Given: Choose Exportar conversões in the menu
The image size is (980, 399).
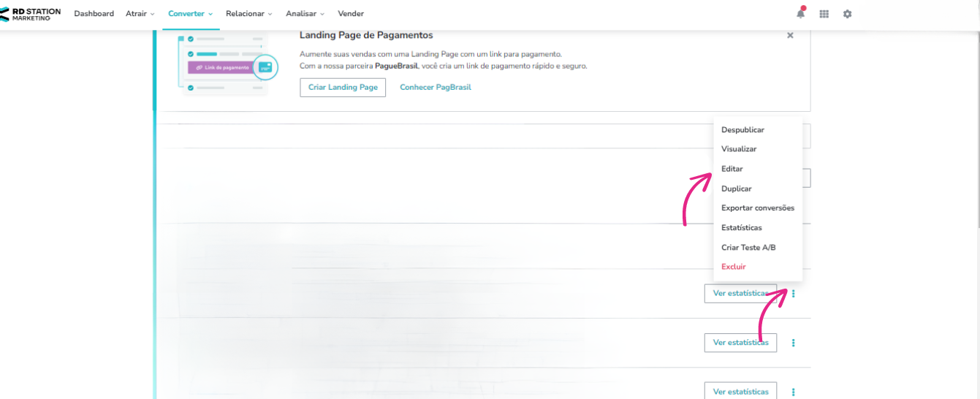Looking at the screenshot, I should click(x=758, y=208).
